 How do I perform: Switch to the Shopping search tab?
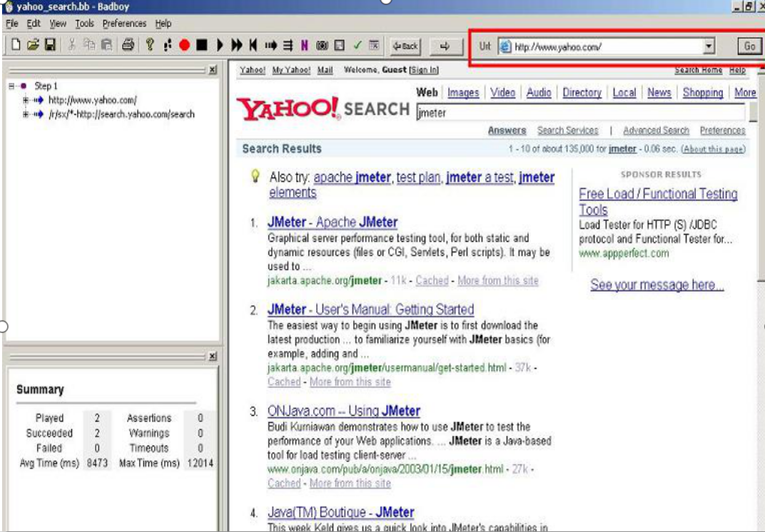pos(702,92)
